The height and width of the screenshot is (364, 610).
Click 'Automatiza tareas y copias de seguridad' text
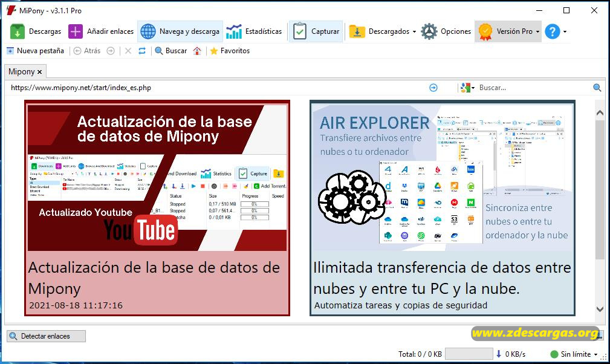tap(401, 305)
